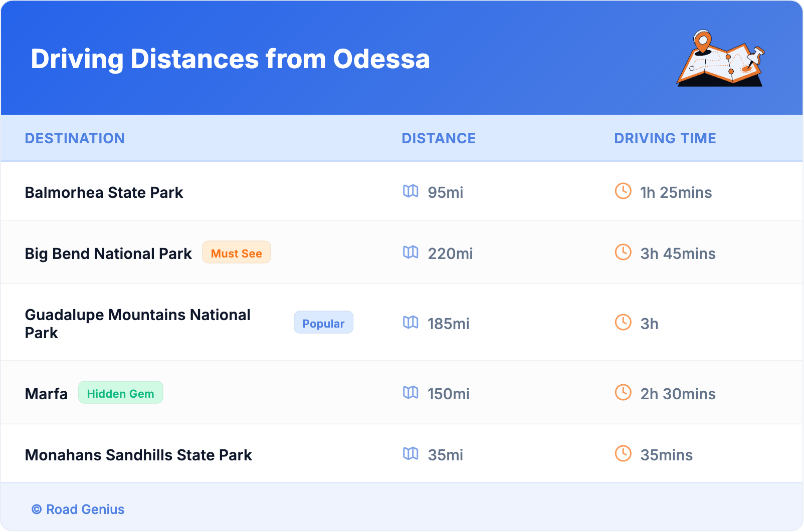The image size is (804, 532).
Task: Click the map with pins illustration
Action: (x=720, y=59)
